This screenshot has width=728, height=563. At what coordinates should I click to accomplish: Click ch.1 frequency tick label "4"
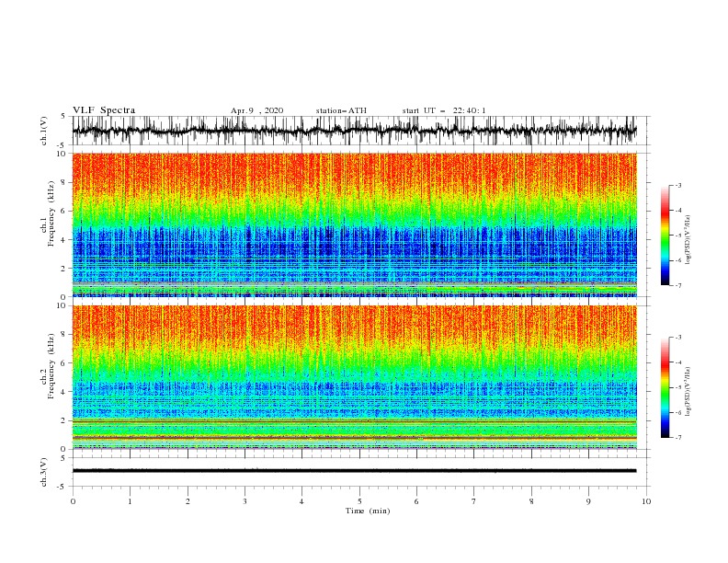pyautogui.click(x=63, y=240)
